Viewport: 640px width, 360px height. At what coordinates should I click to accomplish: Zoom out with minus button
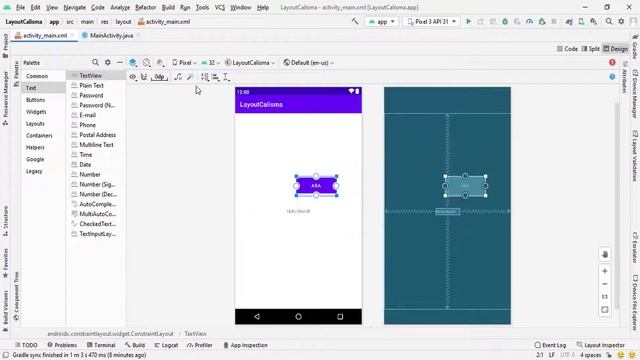605,284
